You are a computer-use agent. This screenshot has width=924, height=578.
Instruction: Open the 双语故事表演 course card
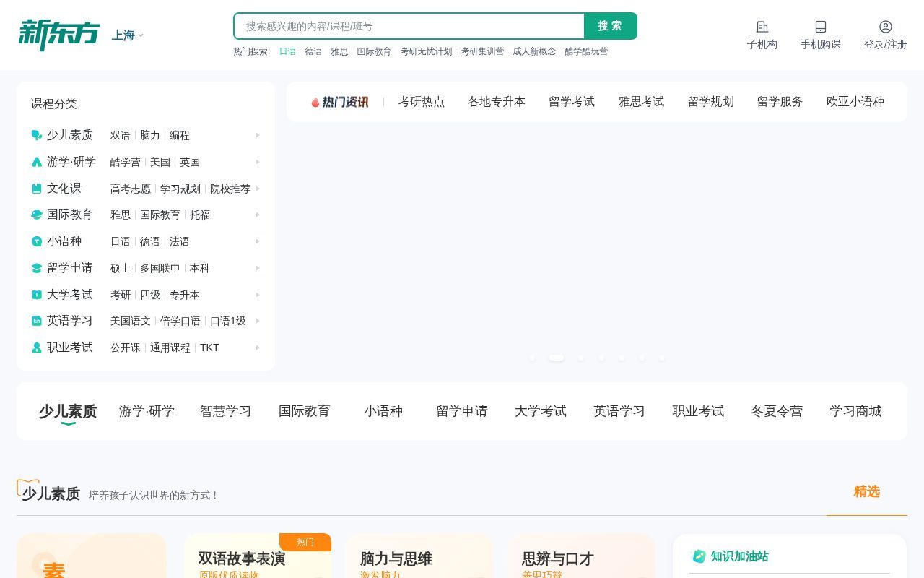click(x=258, y=556)
